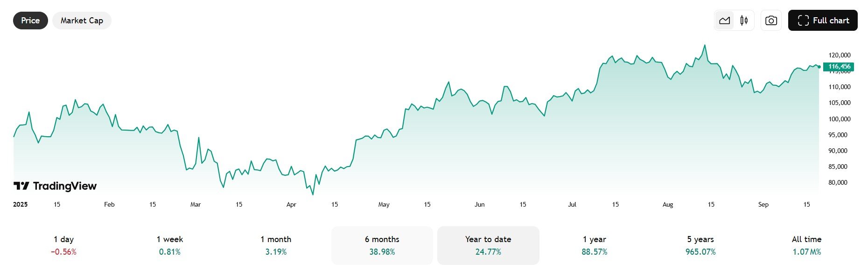The height and width of the screenshot is (278, 868).
Task: Select the Year to date range
Action: (488, 245)
